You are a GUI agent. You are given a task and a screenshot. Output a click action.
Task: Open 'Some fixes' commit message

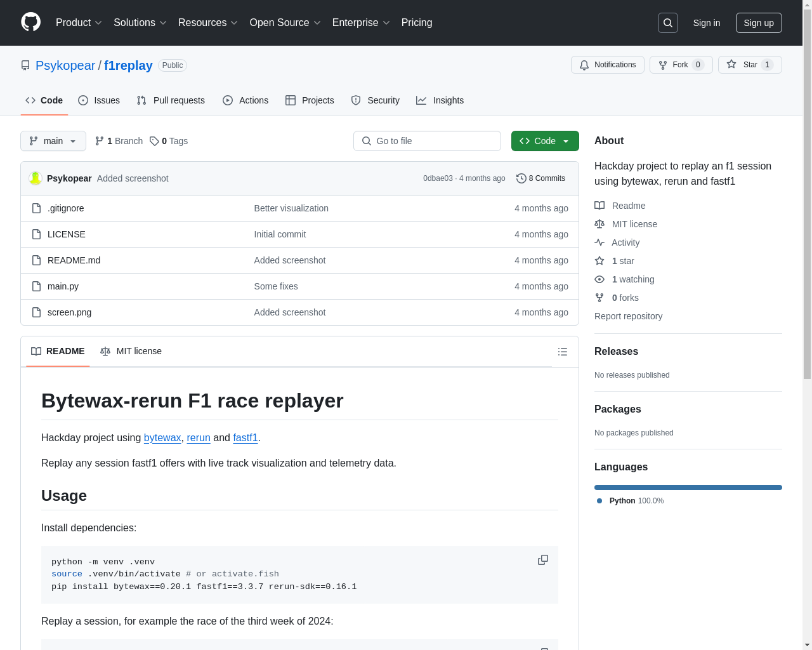[276, 286]
